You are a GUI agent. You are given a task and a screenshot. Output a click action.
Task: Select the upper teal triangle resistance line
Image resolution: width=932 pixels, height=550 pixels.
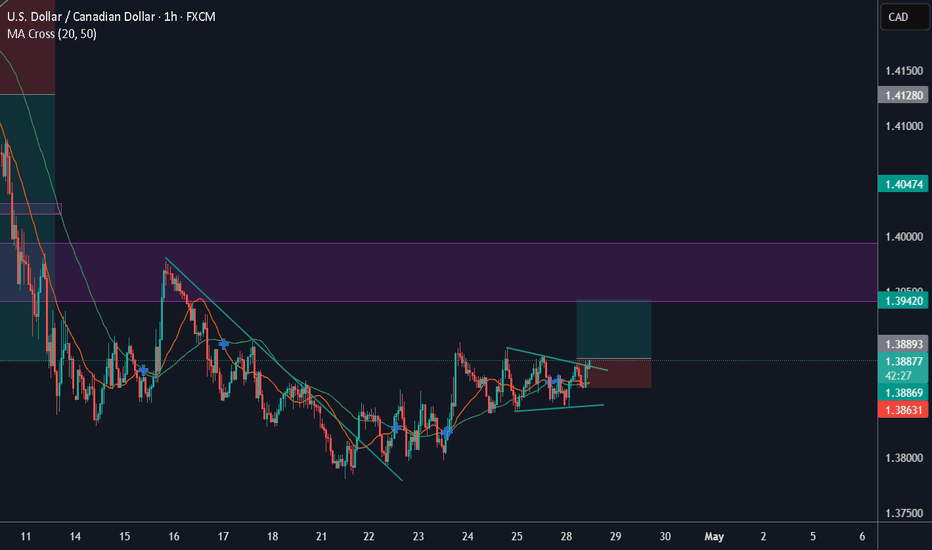(557, 359)
